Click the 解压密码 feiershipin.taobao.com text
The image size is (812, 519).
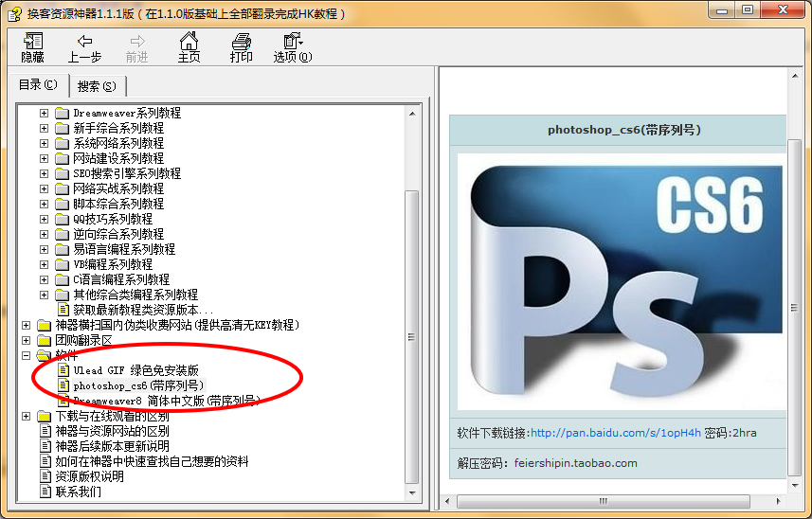547,463
